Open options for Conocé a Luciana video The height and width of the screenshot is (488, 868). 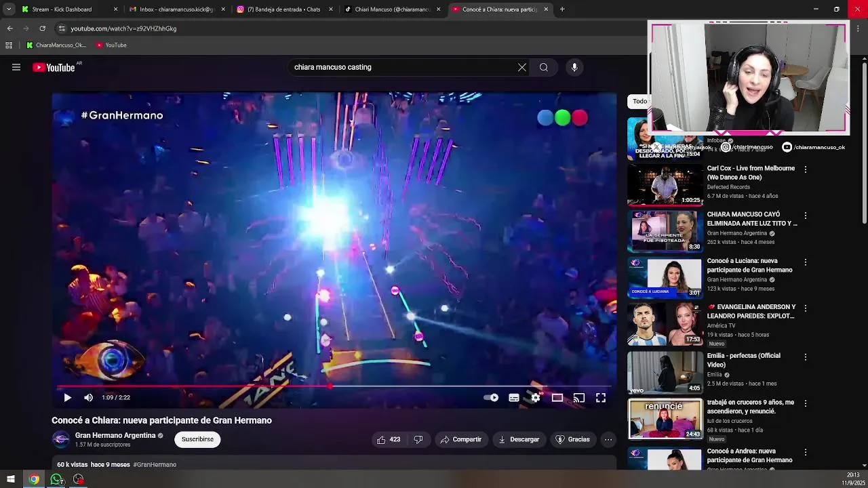click(x=806, y=262)
